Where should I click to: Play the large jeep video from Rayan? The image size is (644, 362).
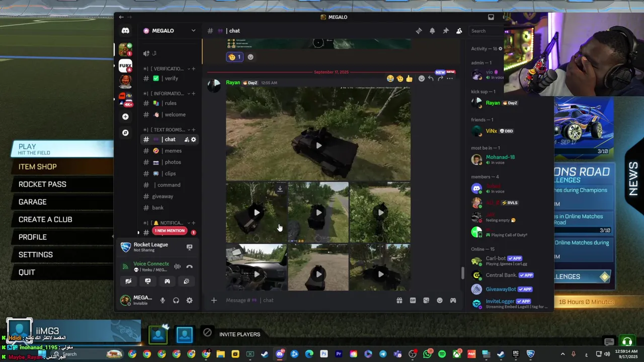point(318,145)
